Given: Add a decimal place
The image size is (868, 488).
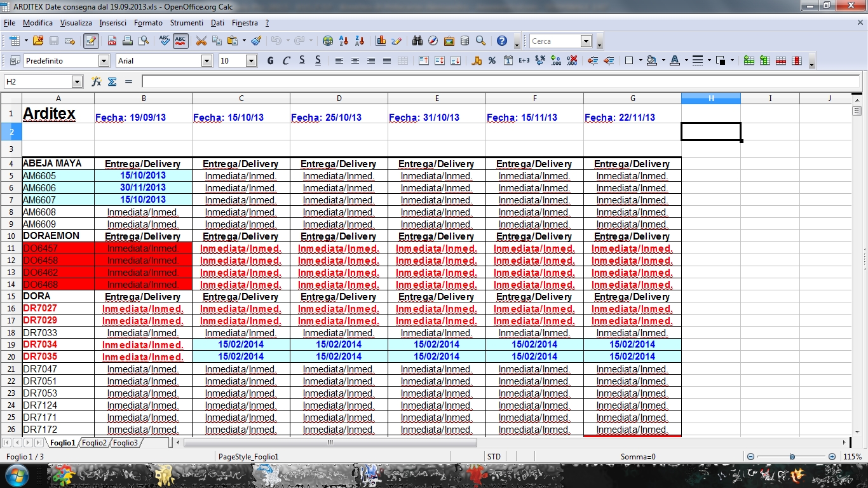Looking at the screenshot, I should pyautogui.click(x=556, y=61).
